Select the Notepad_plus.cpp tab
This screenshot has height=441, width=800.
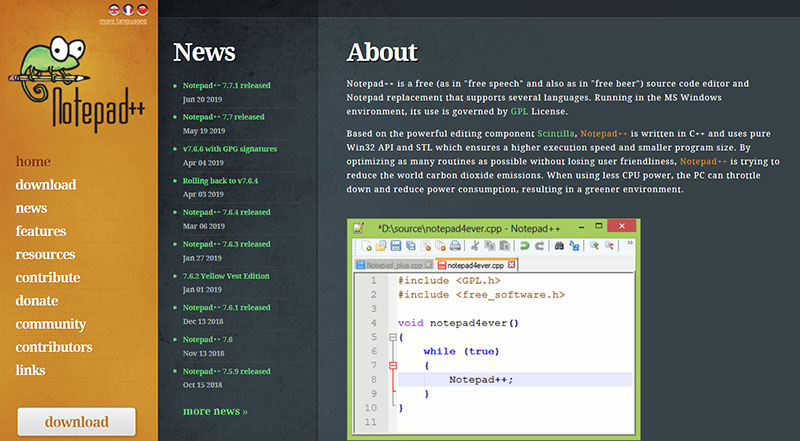point(394,265)
